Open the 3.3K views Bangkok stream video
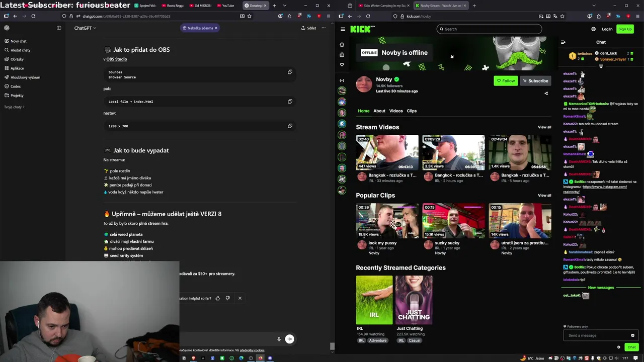Image resolution: width=644 pixels, height=362 pixels. pyautogui.click(x=453, y=153)
